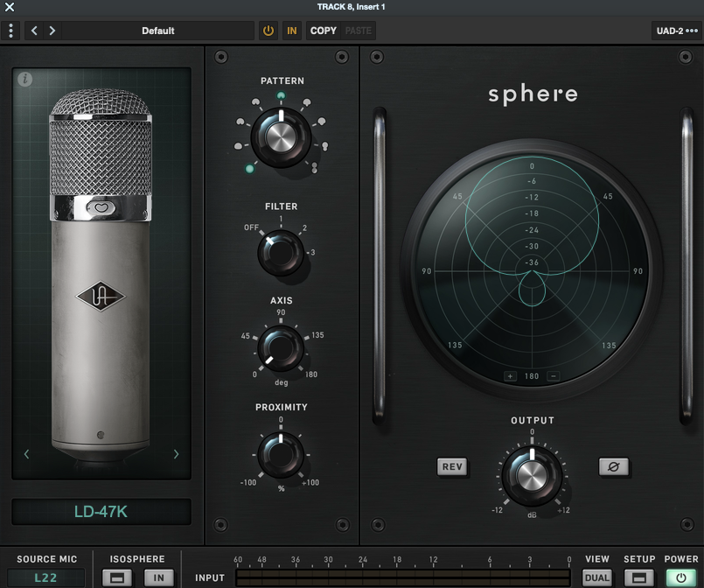The image size is (704, 588).
Task: Toggle the VIEW DUAL button
Action: coord(597,577)
